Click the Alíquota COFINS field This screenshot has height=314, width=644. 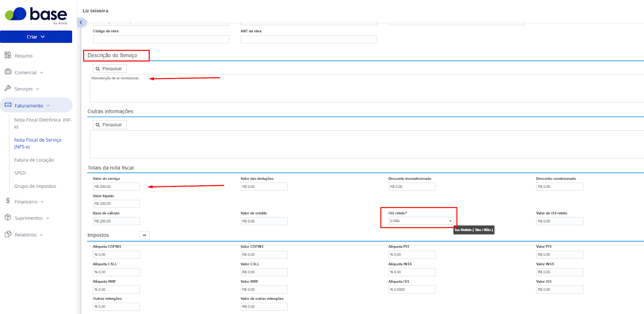[x=116, y=254]
